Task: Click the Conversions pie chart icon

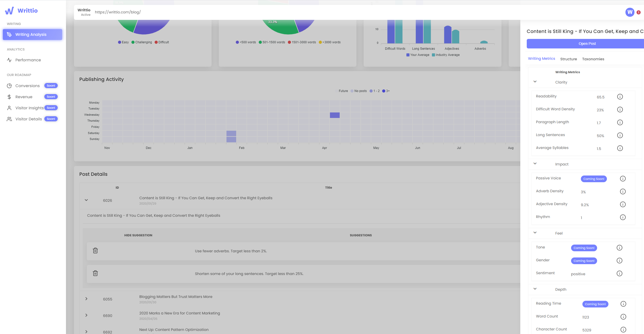Action: pos(9,86)
